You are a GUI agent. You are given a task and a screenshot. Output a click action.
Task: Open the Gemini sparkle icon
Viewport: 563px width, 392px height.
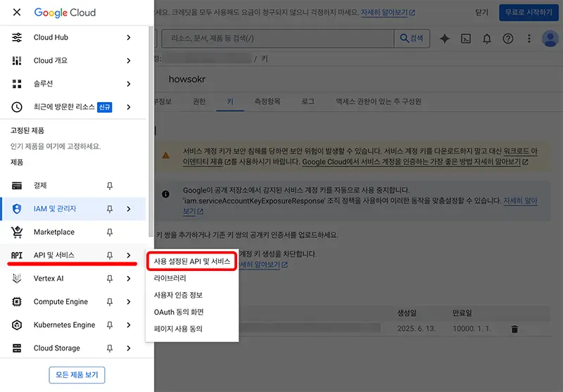[x=445, y=39]
